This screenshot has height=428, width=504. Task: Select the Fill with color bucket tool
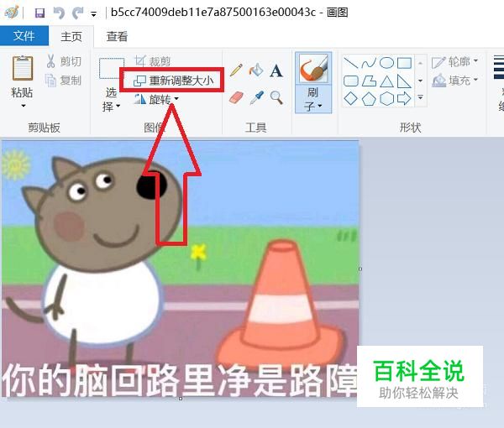(256, 70)
